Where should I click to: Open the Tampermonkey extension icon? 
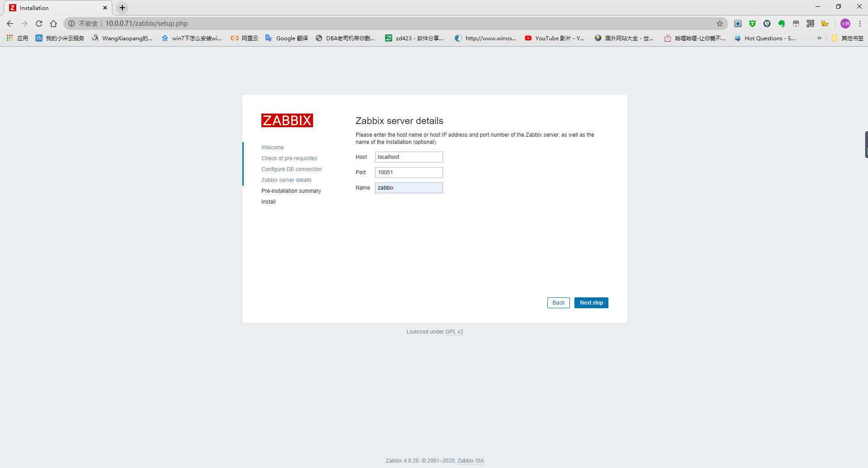(796, 24)
